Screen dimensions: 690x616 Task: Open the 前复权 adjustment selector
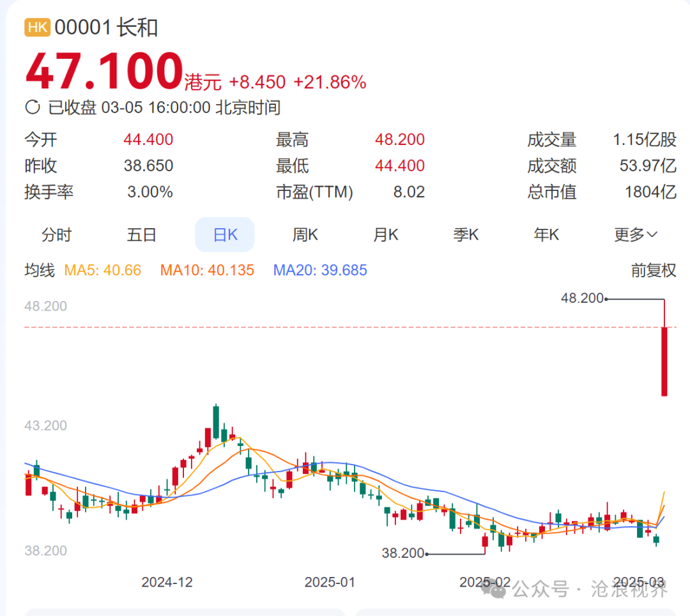[653, 270]
